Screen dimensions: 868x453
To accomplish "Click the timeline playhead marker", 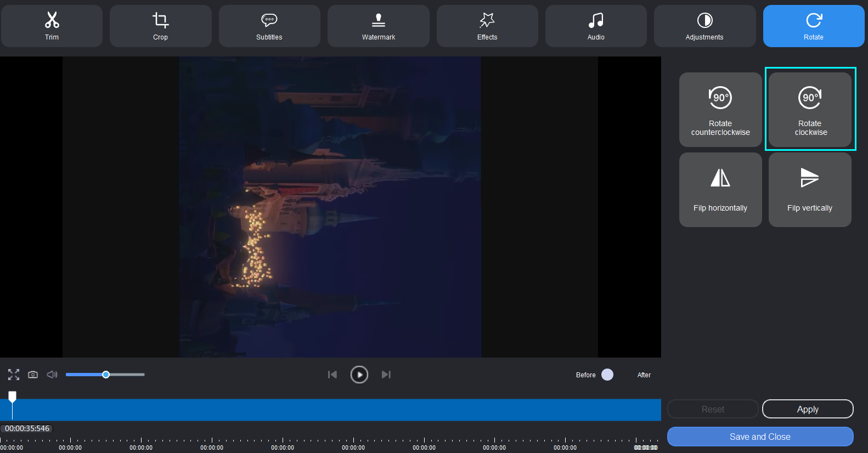I will pos(12,396).
